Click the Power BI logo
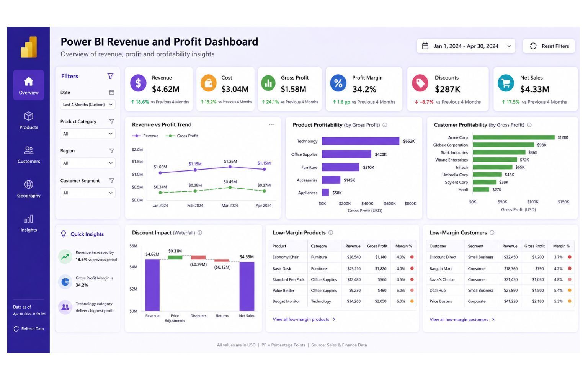The height and width of the screenshot is (392, 588). pos(29,47)
